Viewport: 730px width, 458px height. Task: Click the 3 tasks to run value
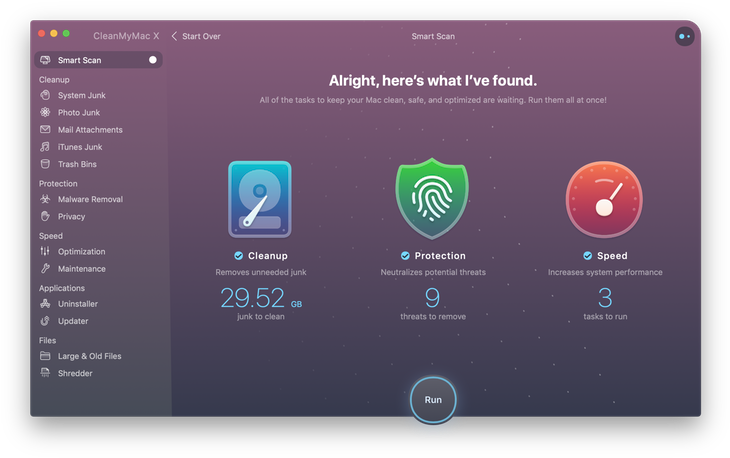(x=605, y=298)
